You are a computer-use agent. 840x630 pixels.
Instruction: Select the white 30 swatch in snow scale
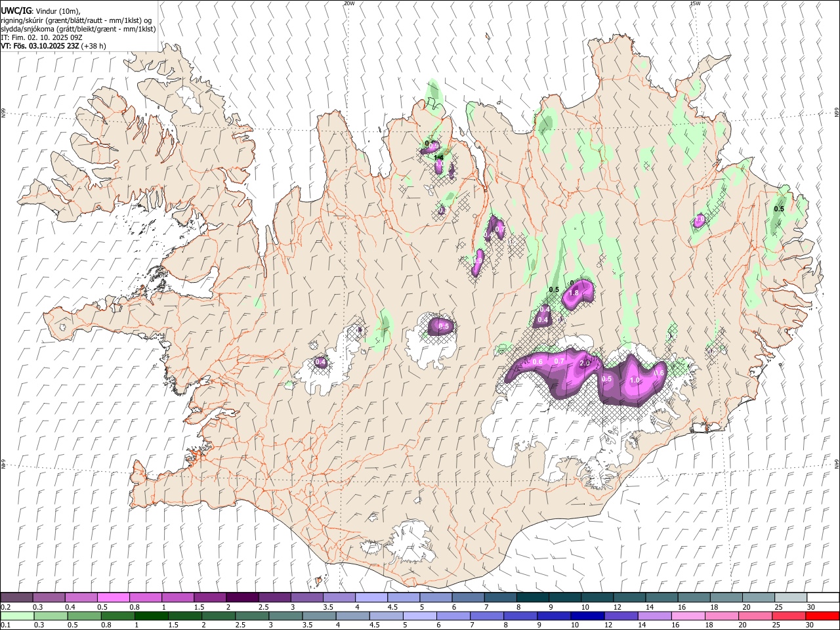point(823,598)
